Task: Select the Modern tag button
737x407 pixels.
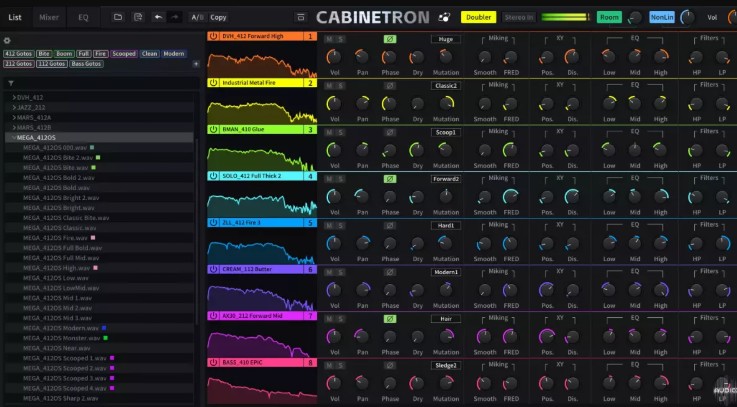Action: tap(173, 54)
